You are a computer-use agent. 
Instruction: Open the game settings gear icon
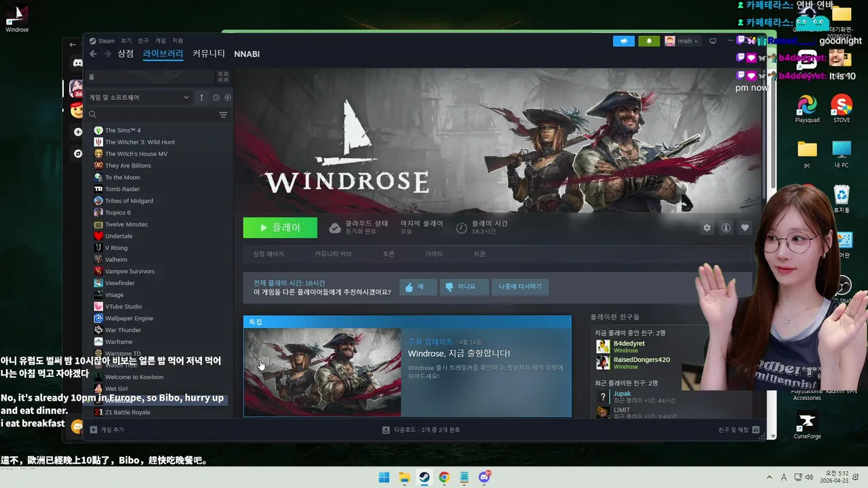(x=707, y=228)
